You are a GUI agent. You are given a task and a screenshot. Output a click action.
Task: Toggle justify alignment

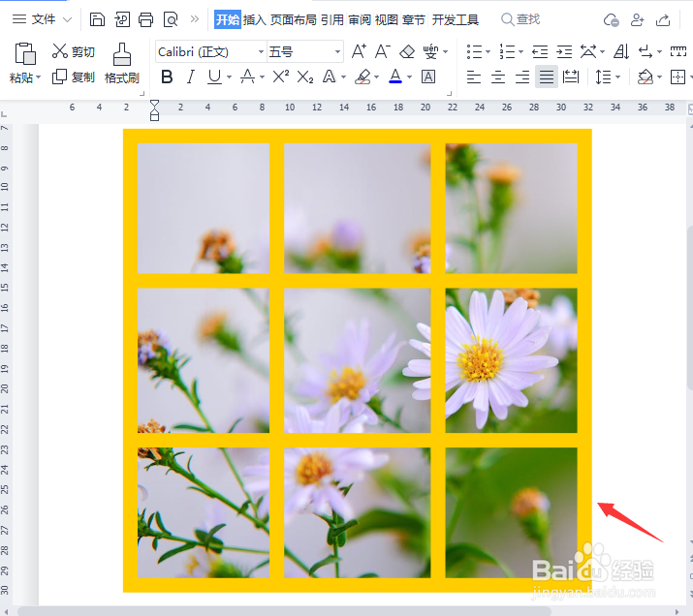pyautogui.click(x=547, y=77)
